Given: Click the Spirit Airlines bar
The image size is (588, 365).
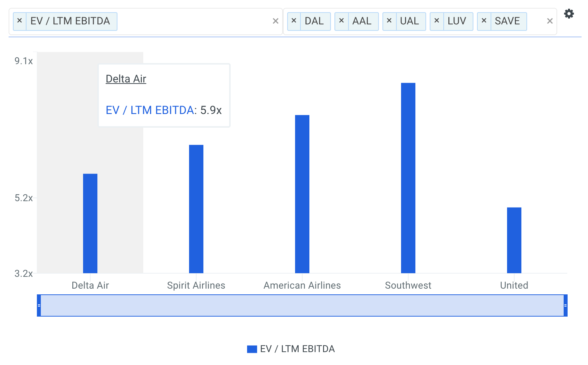Looking at the screenshot, I should (x=196, y=209).
